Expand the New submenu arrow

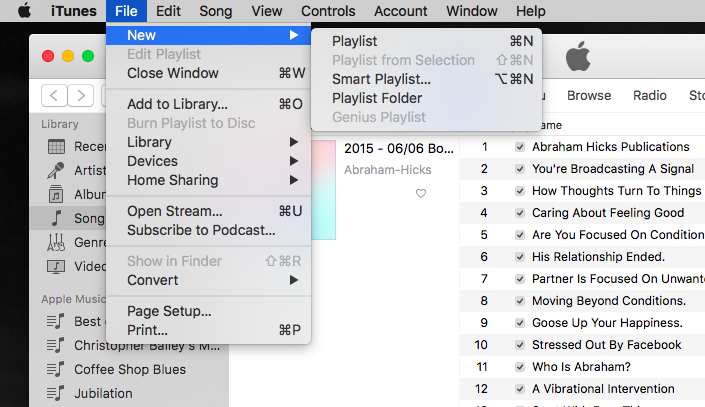click(294, 35)
